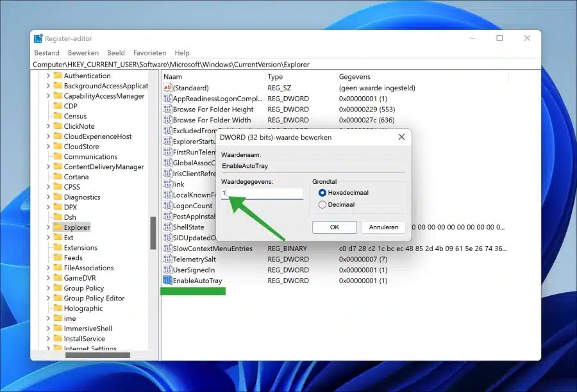
Task: Click the UserSignedIn value icon
Action: [167, 270]
